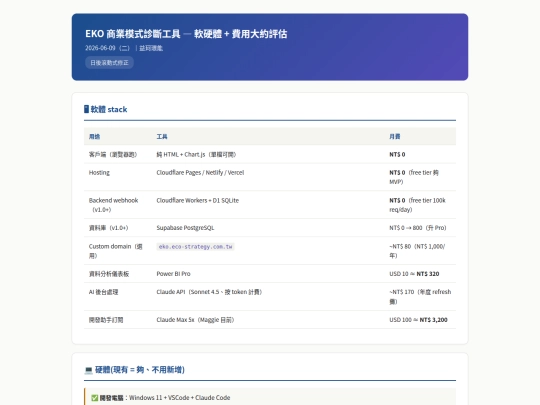The height and width of the screenshot is (405, 540).
Task: Click the laptop emoji beside 硬體 heading
Action: click(89, 370)
